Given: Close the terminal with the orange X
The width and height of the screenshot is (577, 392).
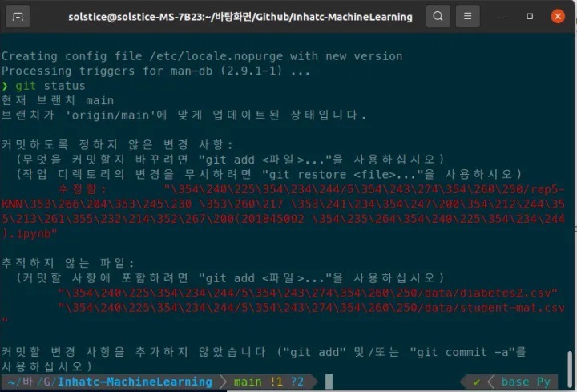Looking at the screenshot, I should pos(558,16).
